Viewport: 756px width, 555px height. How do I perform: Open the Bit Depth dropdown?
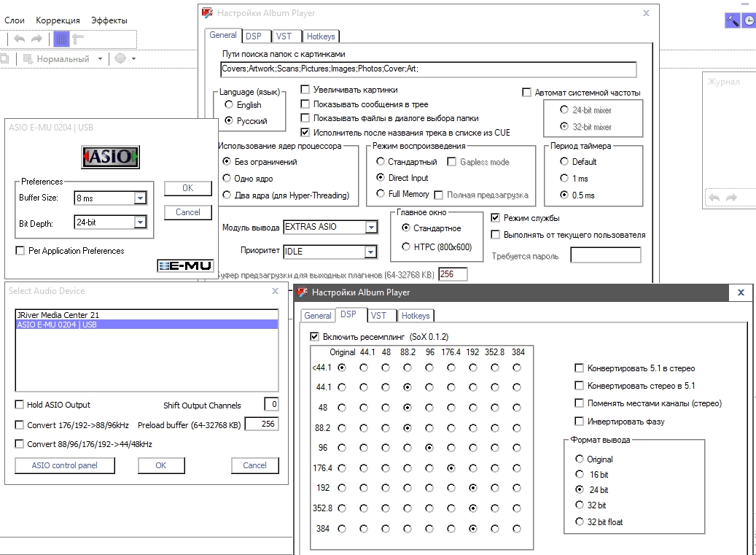pos(140,222)
